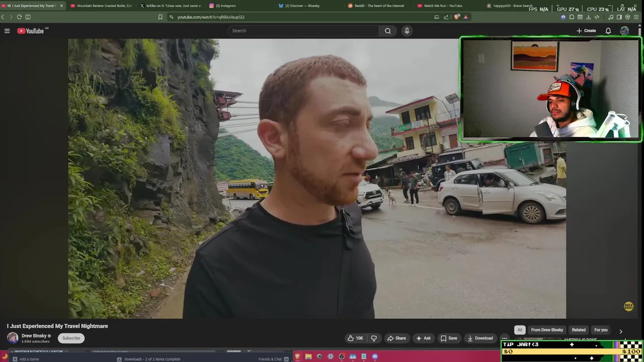The image size is (644, 362).
Task: Open picture-in-picture icon in address bar
Action: (437, 17)
